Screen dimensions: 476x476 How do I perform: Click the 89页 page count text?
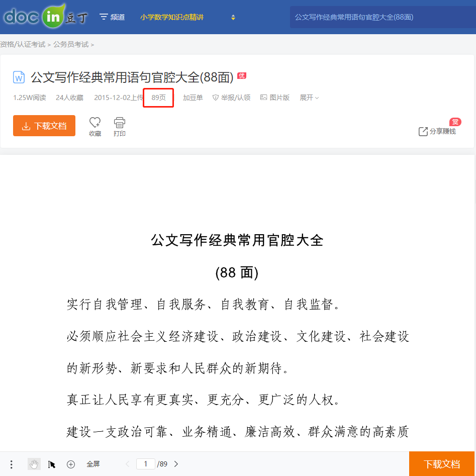tap(159, 98)
